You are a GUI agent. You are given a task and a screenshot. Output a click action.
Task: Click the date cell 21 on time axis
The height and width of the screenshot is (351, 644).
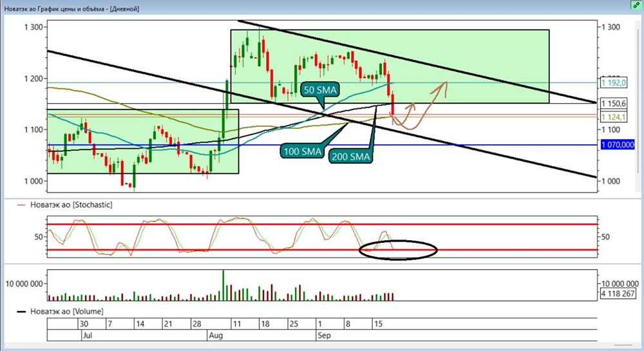[168, 323]
